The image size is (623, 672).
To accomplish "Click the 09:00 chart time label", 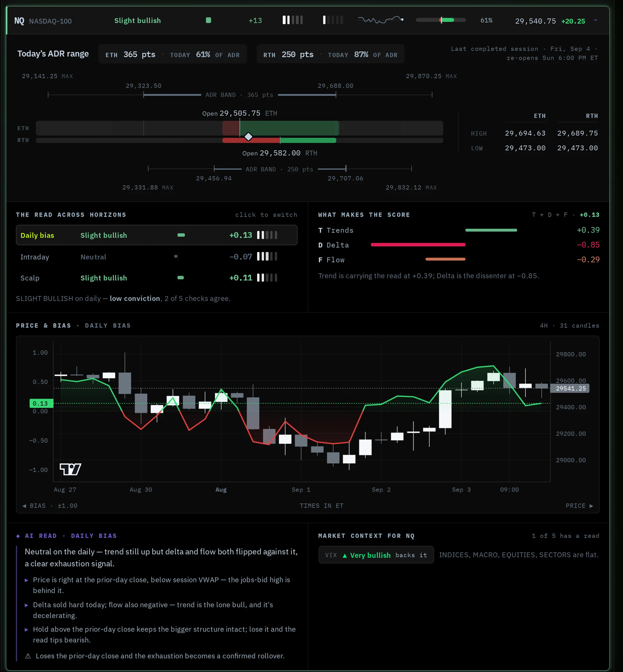I will coord(509,489).
